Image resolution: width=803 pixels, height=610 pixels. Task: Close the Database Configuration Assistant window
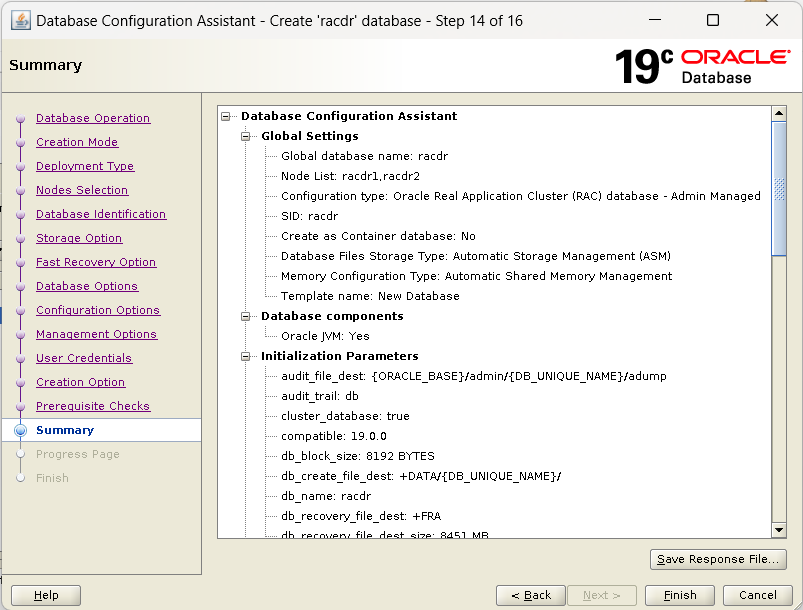point(772,20)
